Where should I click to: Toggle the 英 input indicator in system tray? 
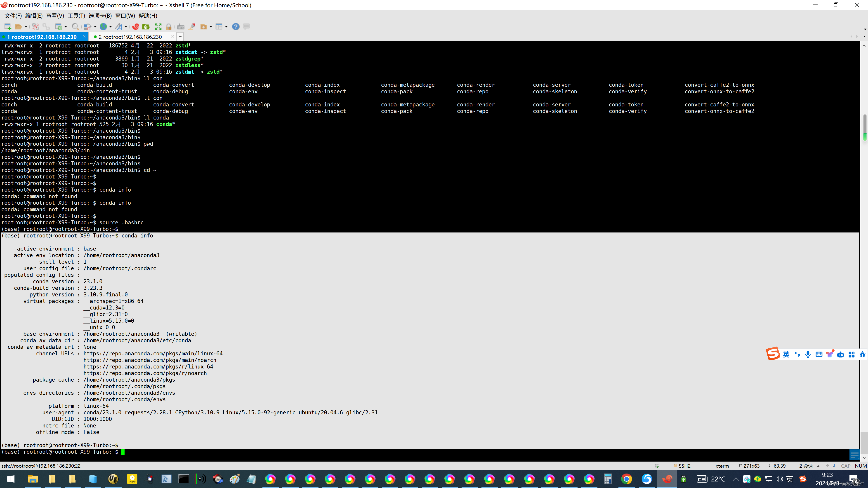[790, 479]
